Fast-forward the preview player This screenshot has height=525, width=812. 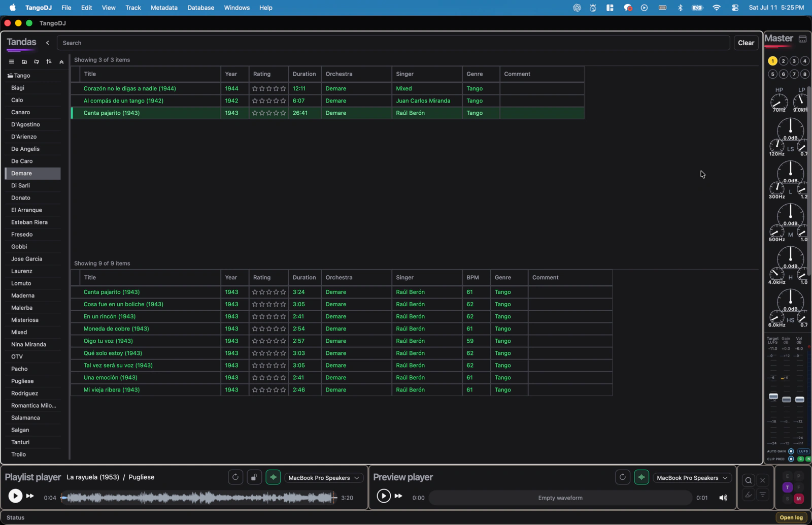click(398, 496)
